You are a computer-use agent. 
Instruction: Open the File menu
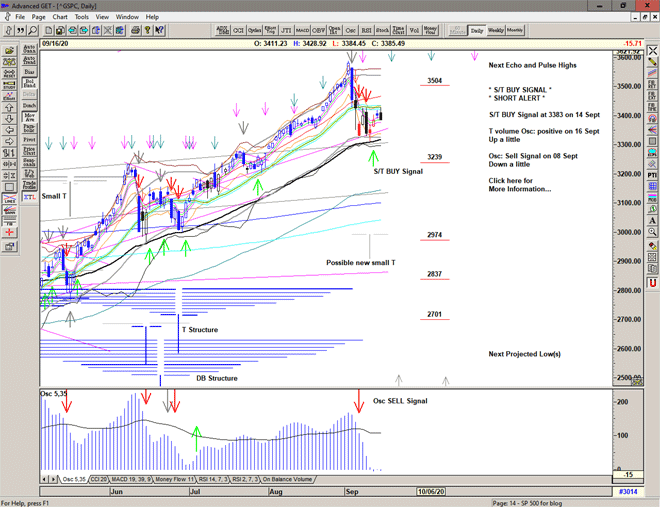coord(17,17)
